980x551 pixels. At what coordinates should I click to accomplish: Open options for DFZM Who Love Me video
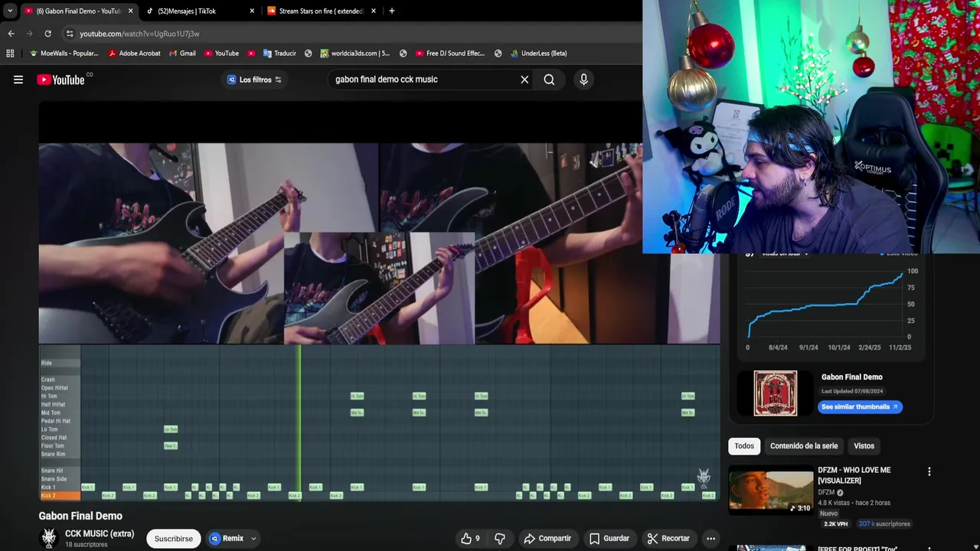929,472
